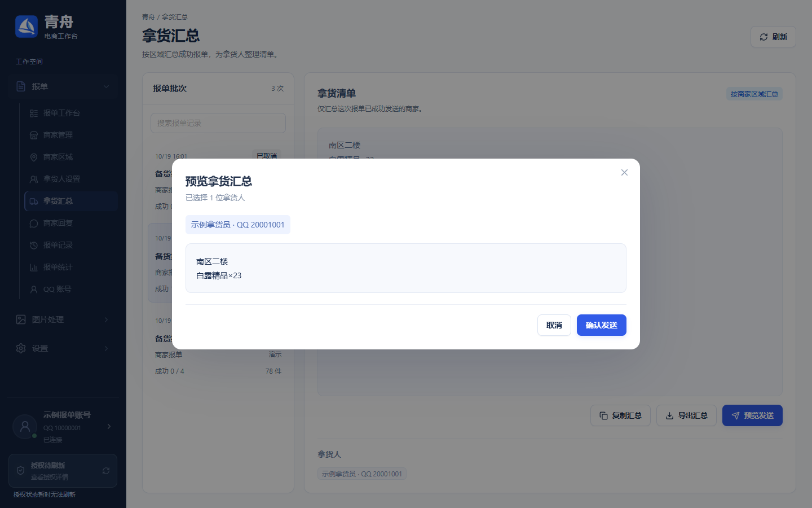
Task: Expand the 图片处理 chevron
Action: (106, 319)
